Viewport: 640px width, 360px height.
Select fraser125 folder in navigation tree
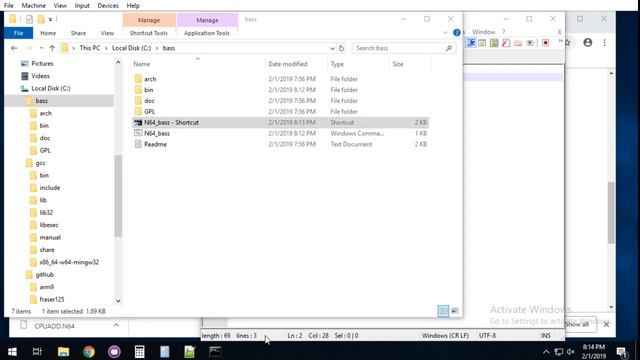click(52, 300)
